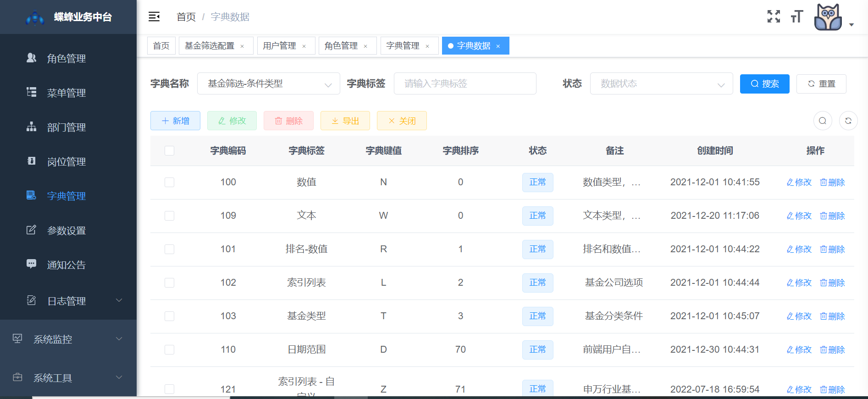Edit the 数值 row via 修改
Screen dimensions: 868x399
(x=799, y=182)
